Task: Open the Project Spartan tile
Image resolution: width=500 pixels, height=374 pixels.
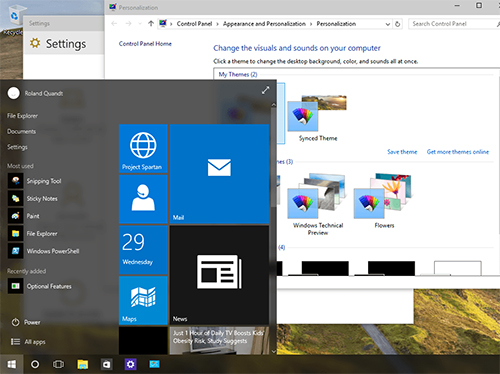Action: click(143, 148)
